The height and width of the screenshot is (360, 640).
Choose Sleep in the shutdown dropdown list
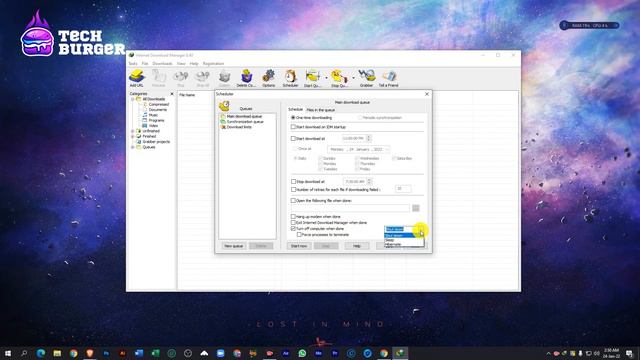pos(404,240)
